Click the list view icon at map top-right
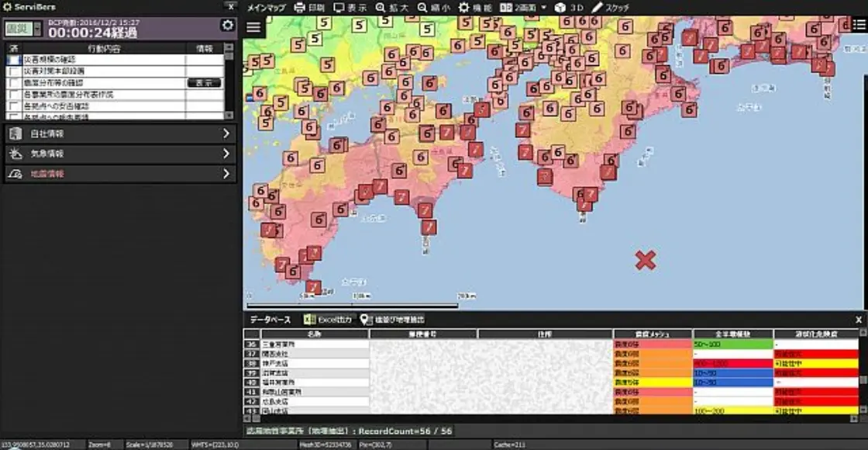The image size is (868, 450). point(859,26)
